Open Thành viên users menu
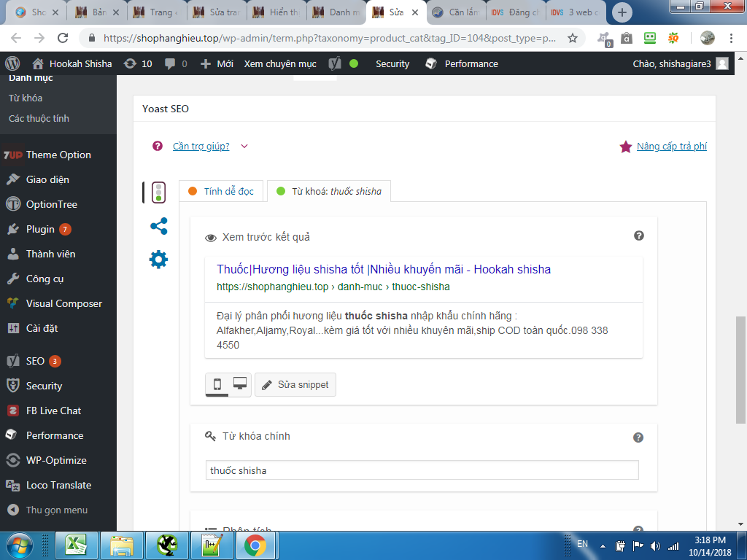Screen dimensions: 747x560 click(x=58, y=254)
